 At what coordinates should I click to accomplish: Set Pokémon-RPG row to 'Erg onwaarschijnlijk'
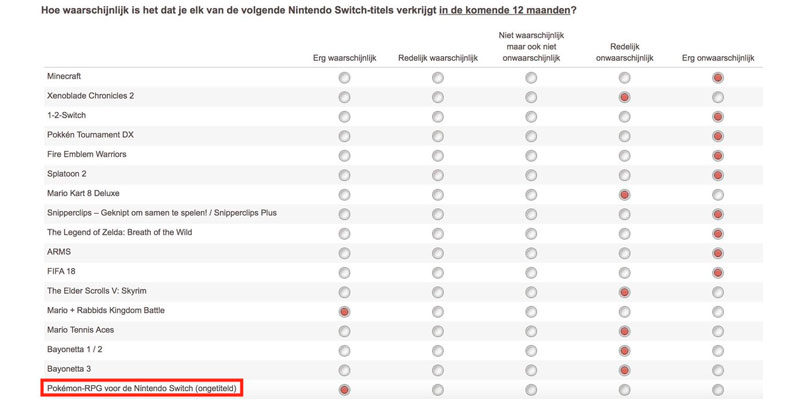pos(717,390)
